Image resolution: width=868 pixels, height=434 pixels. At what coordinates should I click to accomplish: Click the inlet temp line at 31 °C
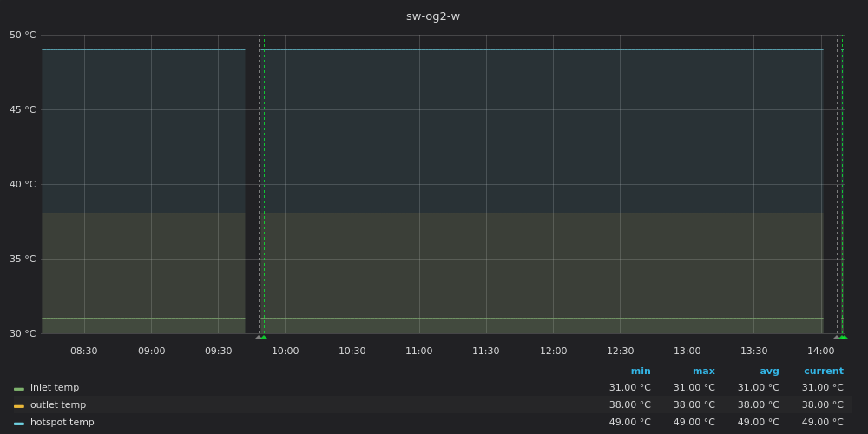(x=521, y=319)
